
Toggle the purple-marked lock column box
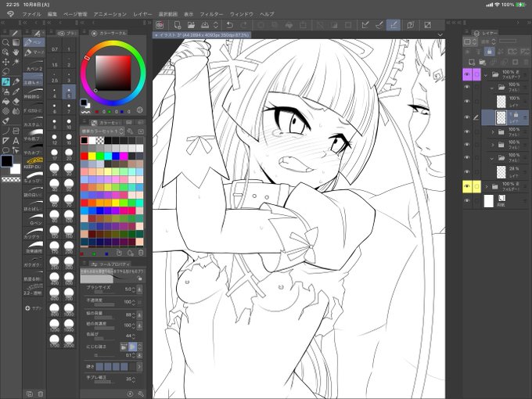[x=476, y=74]
